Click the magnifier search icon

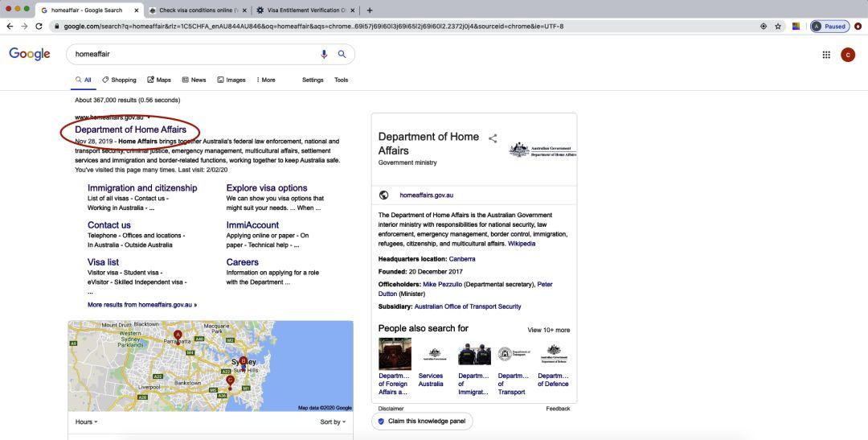coord(342,54)
